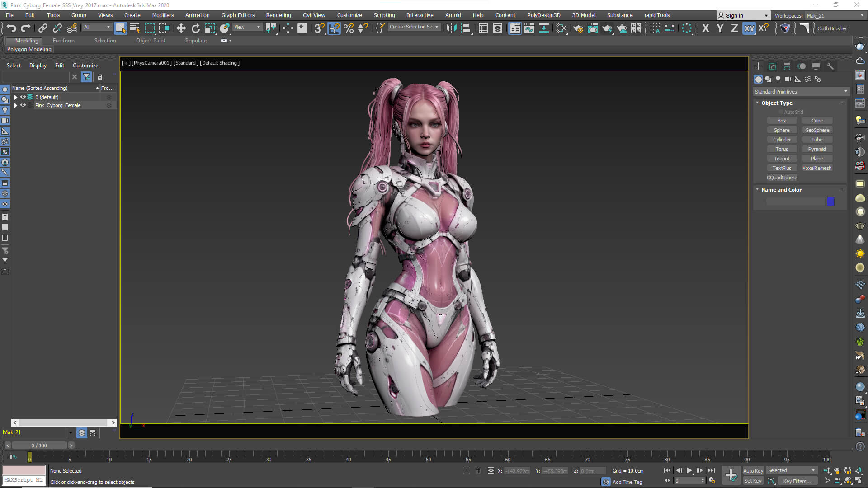Expand the Pink_Cyborg_Female tree node

16,105
